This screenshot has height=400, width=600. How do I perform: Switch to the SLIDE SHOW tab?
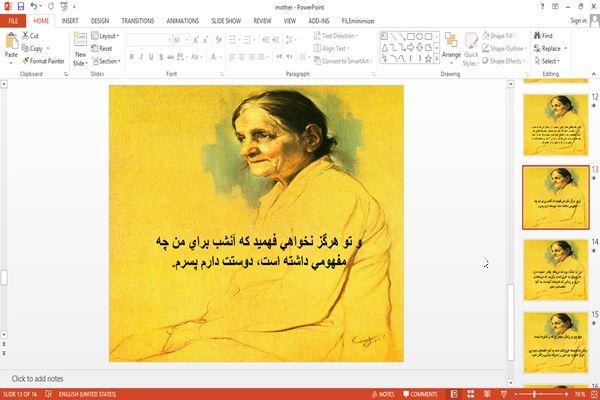[226, 21]
